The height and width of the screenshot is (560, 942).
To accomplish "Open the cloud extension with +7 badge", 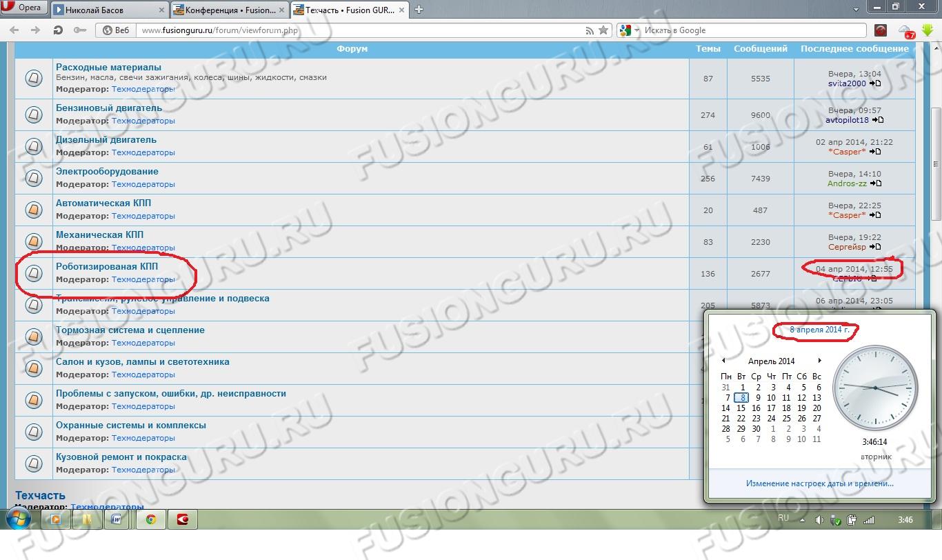I will coord(906,31).
